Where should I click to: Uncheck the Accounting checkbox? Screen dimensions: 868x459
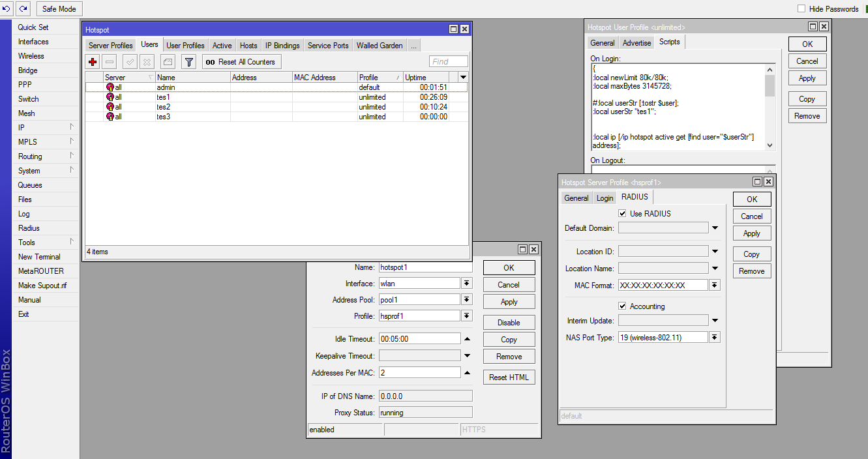pos(622,306)
